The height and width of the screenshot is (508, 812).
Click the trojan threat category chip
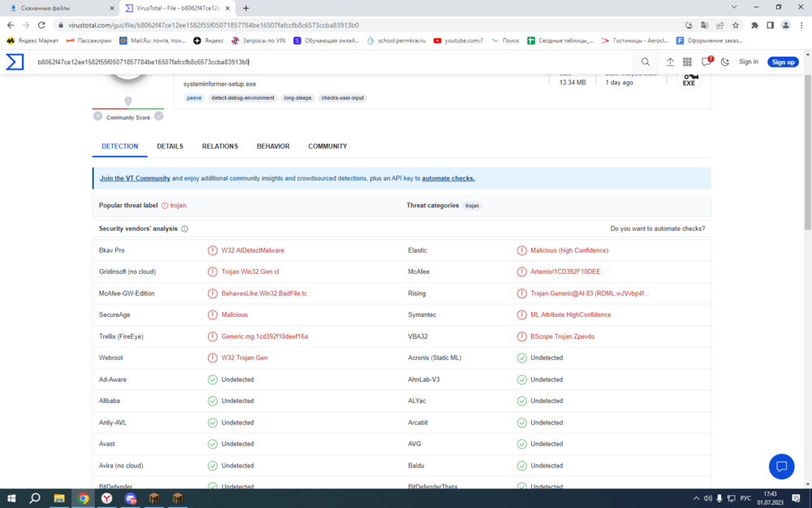(x=472, y=206)
